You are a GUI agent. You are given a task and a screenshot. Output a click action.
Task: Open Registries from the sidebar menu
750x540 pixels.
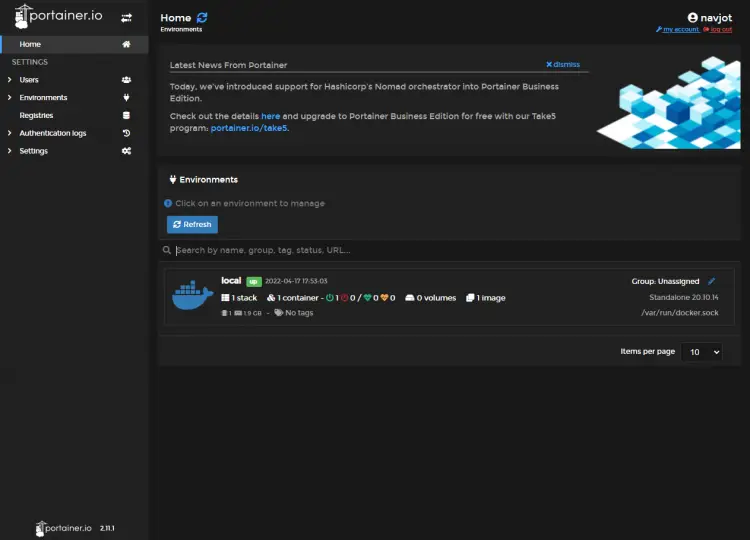pos(36,116)
